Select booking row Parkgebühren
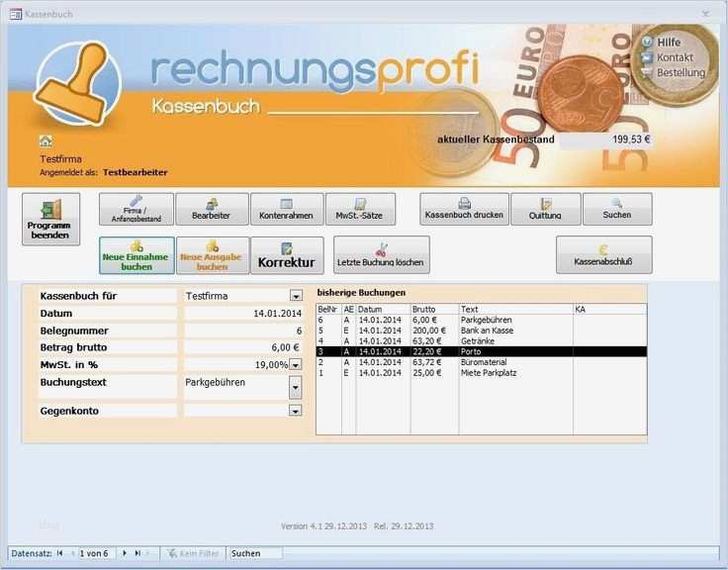Screen dimensions: 728x570 coord(481,320)
